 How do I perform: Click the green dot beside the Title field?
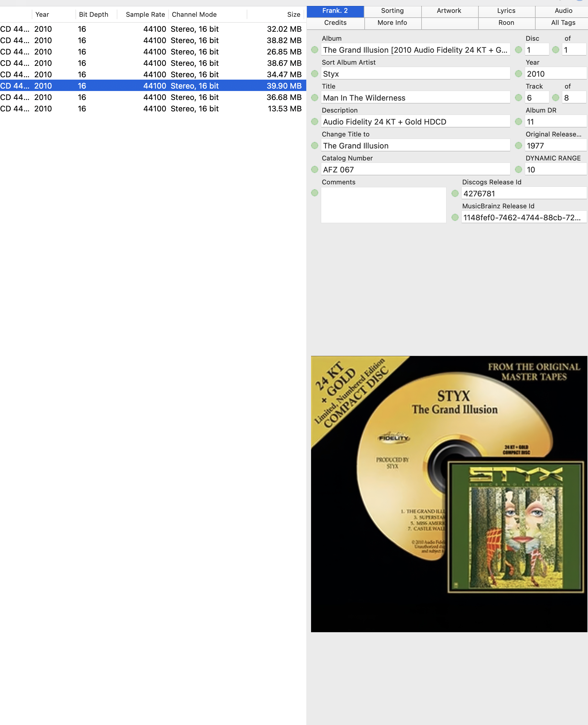315,98
